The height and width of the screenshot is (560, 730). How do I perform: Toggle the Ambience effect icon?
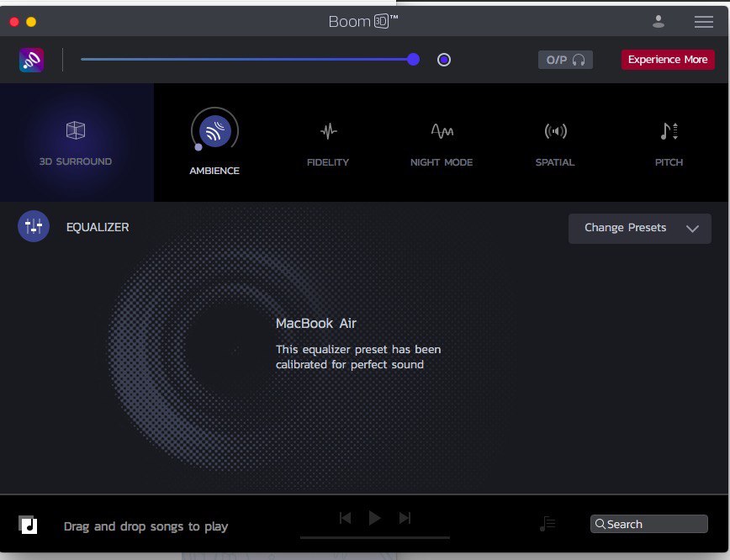point(215,131)
